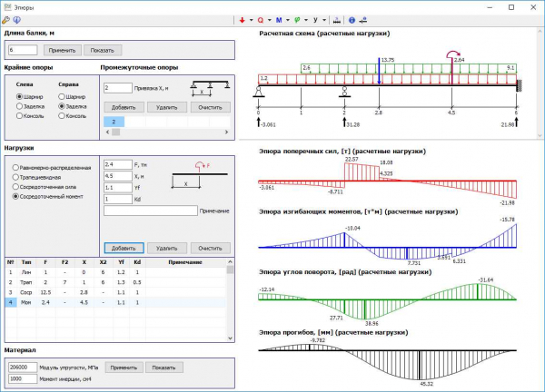
Task: Click Удалить button in loads panel
Action: (167, 249)
